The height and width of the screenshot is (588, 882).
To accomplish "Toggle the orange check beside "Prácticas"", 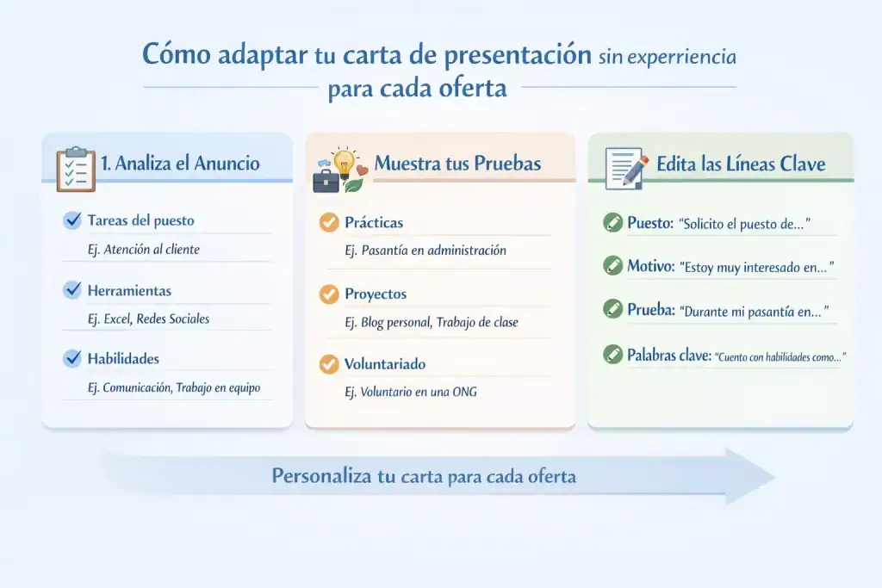I will click(x=328, y=222).
